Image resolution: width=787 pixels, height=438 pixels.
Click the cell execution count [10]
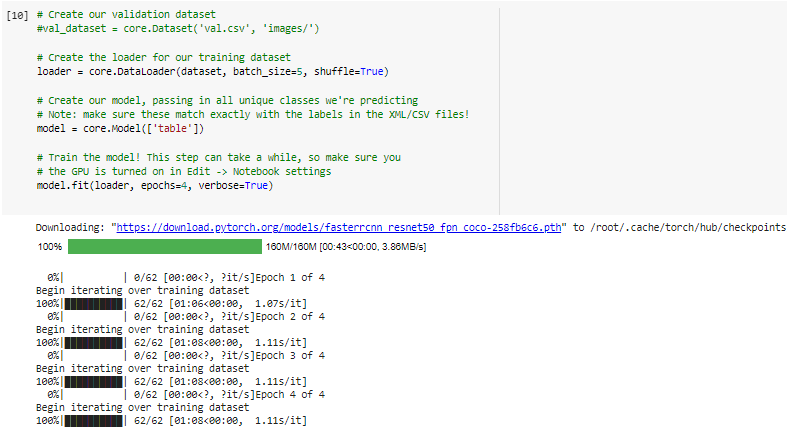[17, 15]
